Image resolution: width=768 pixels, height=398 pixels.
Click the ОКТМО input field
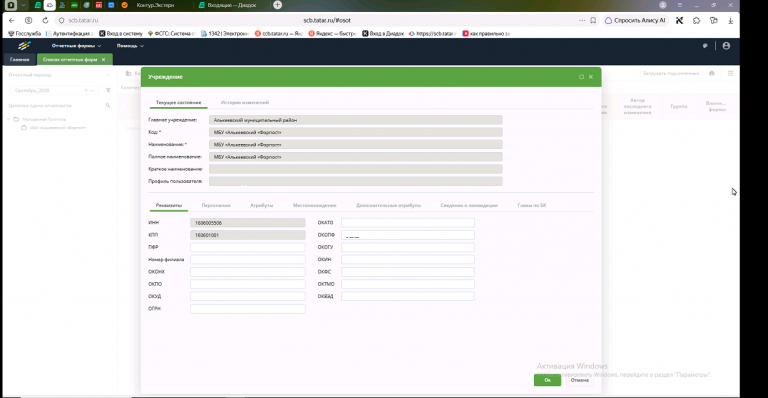[x=408, y=284]
